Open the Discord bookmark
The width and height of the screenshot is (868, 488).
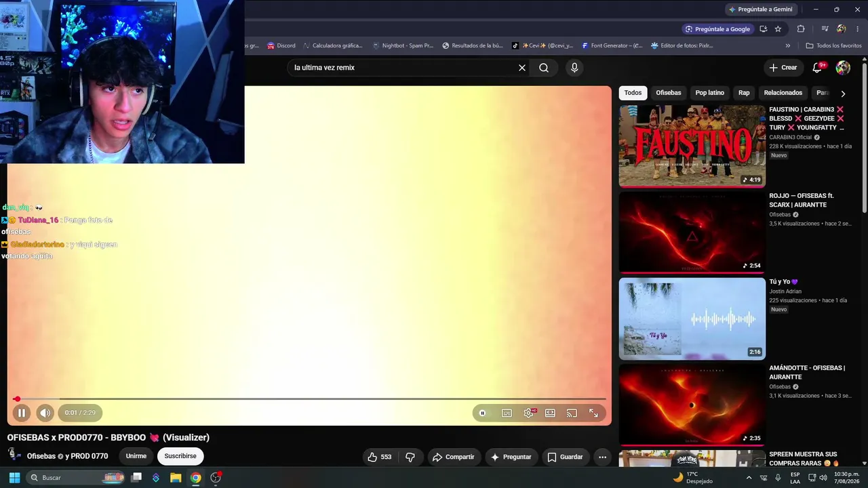(x=281, y=46)
